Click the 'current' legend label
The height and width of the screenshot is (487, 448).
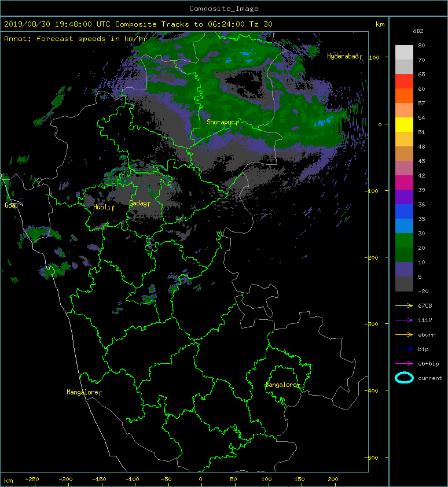click(430, 378)
